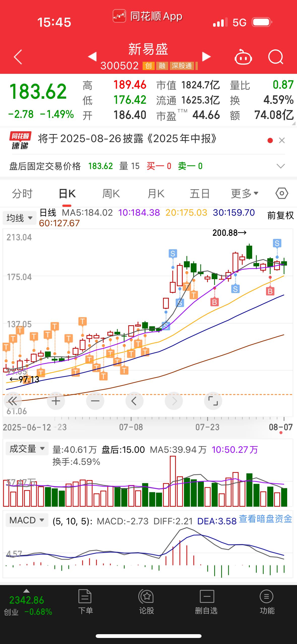Select the 日K tab

click(67, 194)
